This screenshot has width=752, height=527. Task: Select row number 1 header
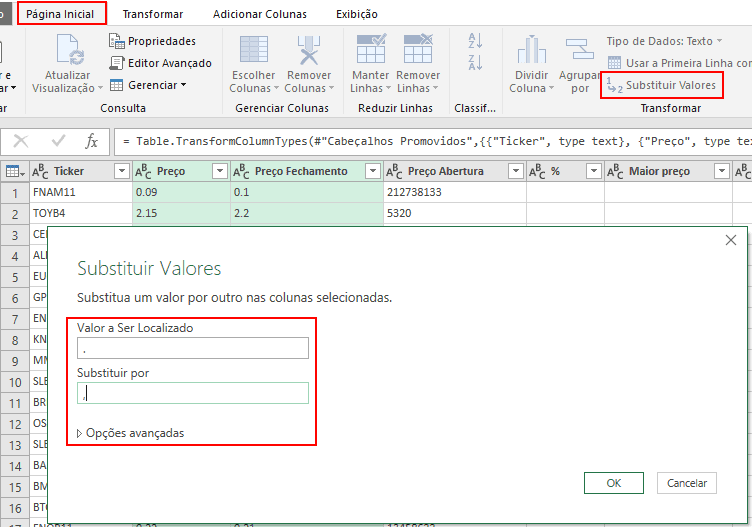[15, 193]
